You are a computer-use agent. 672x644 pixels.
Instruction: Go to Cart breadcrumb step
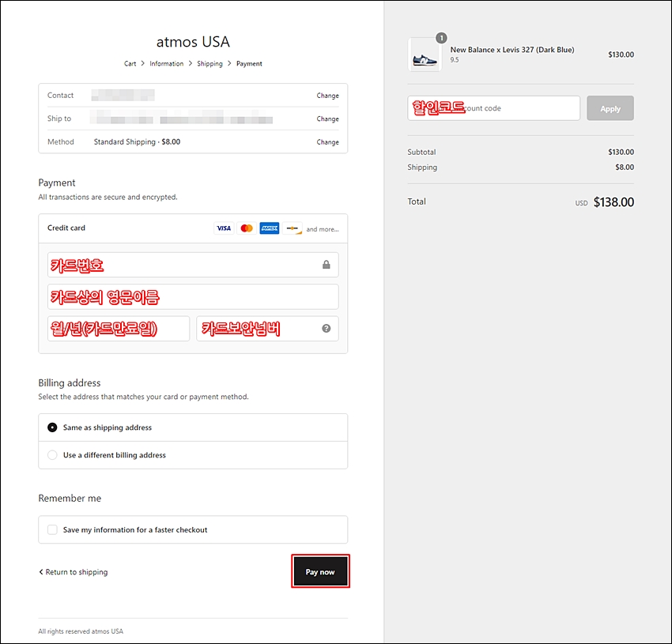[130, 64]
